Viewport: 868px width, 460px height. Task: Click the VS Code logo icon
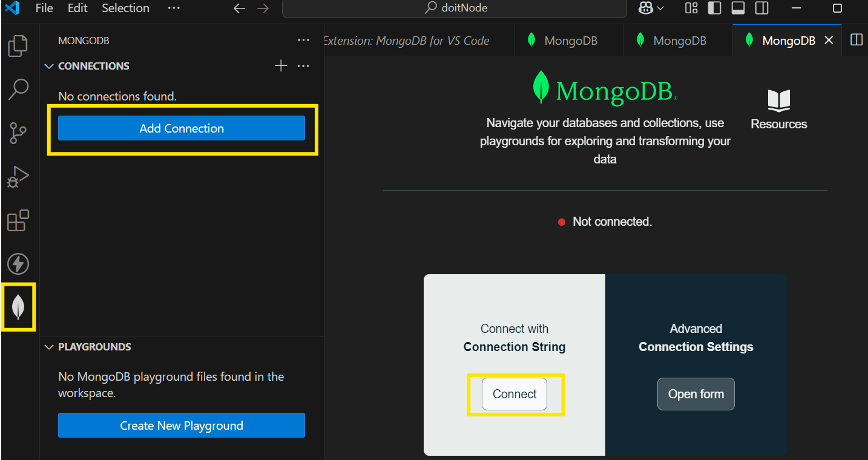pyautogui.click(x=12, y=8)
